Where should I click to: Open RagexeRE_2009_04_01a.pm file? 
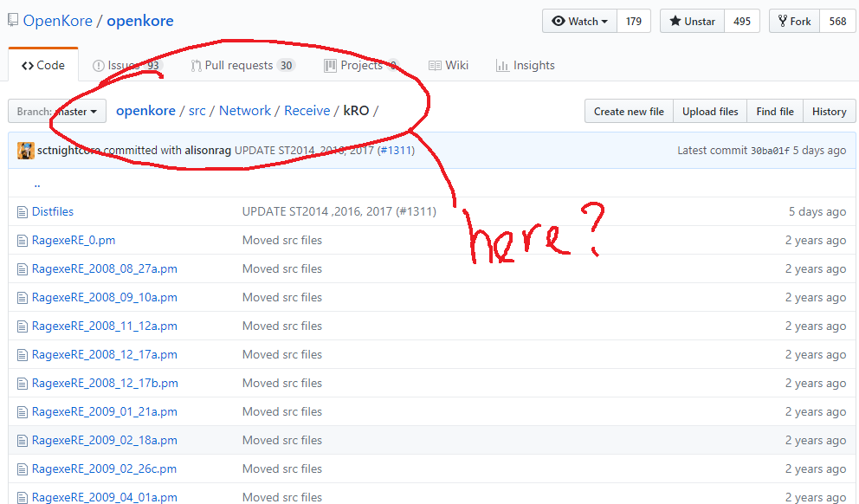pos(105,497)
